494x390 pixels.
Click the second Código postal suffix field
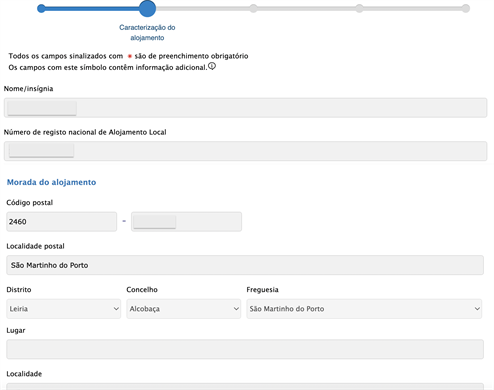(186, 222)
